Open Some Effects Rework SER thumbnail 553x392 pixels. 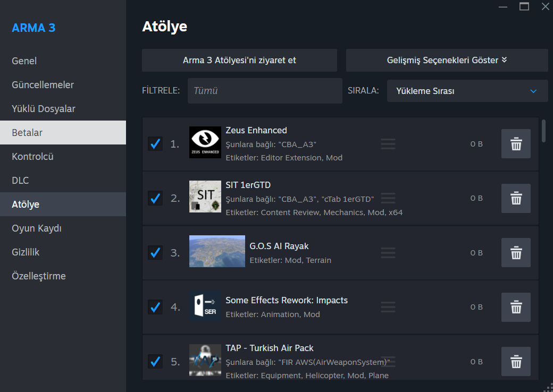tap(205, 305)
